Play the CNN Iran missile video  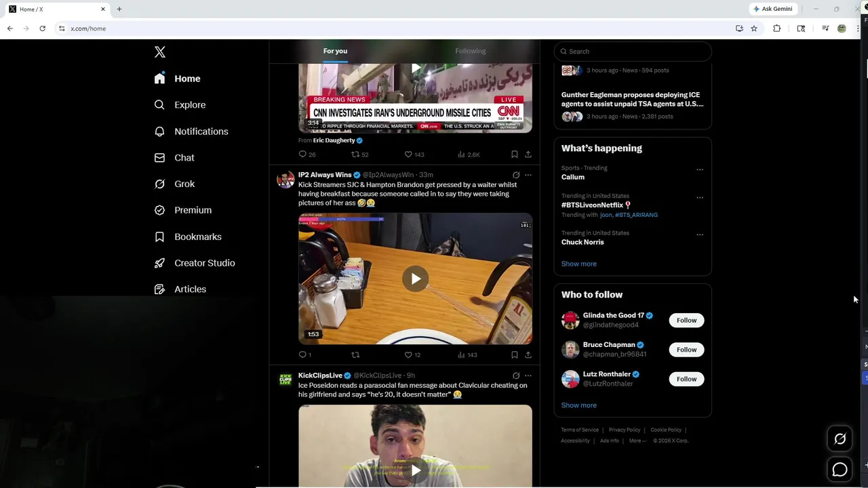(x=415, y=68)
